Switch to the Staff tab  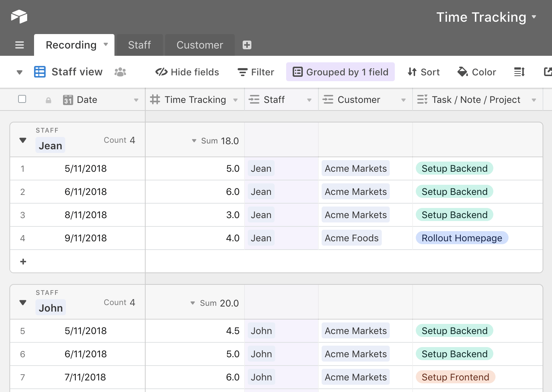(139, 45)
